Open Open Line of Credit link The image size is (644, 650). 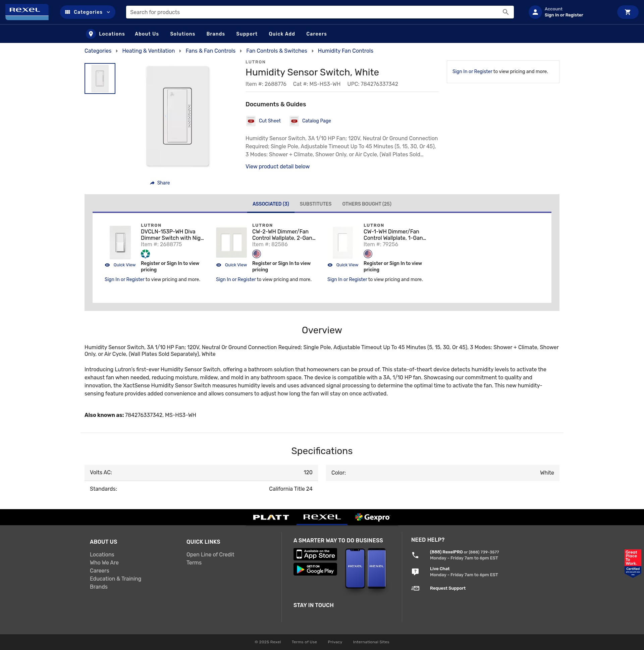pos(210,555)
